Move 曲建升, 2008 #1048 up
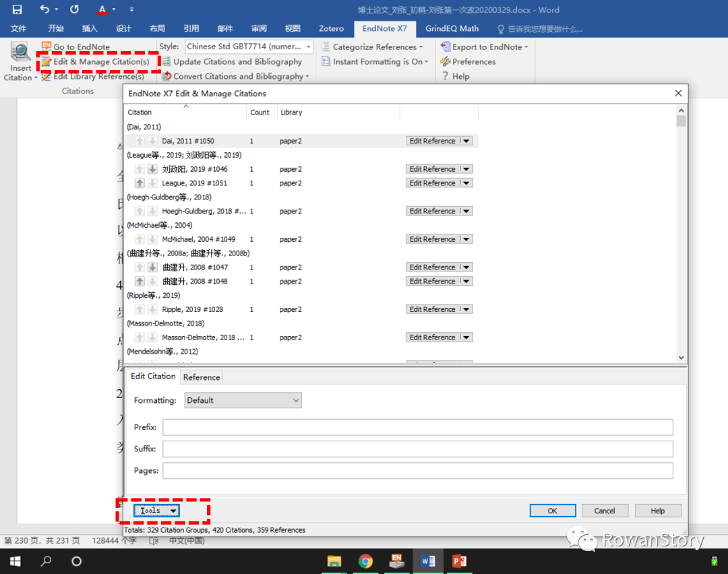The height and width of the screenshot is (574, 728). click(140, 281)
